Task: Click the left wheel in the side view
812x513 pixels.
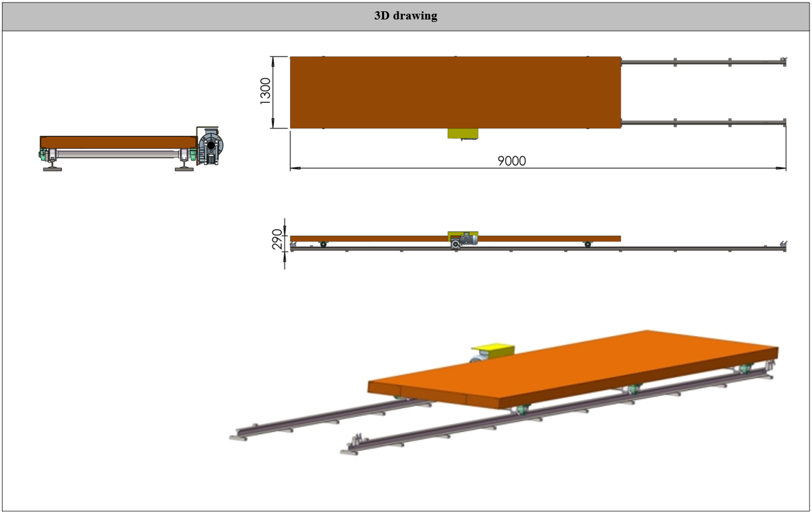Action: point(323,244)
